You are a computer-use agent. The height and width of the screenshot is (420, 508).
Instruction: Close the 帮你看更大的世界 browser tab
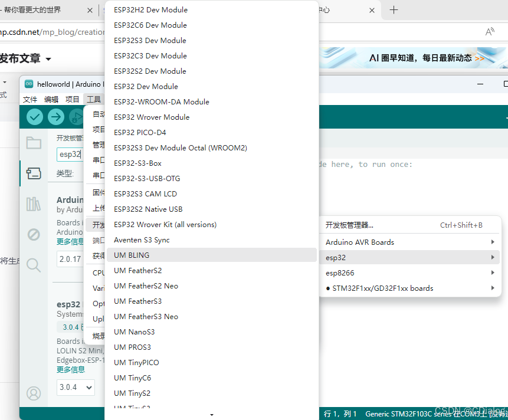click(x=90, y=11)
